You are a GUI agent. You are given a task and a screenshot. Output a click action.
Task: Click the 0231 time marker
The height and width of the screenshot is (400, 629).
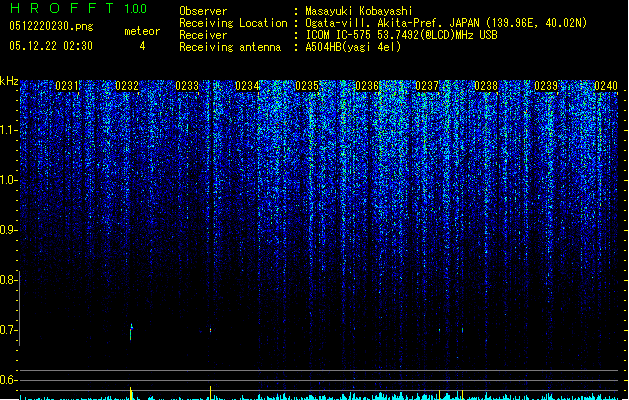[67, 86]
